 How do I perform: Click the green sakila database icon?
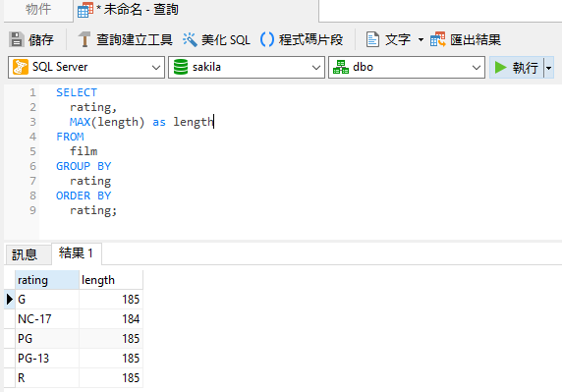(x=181, y=67)
